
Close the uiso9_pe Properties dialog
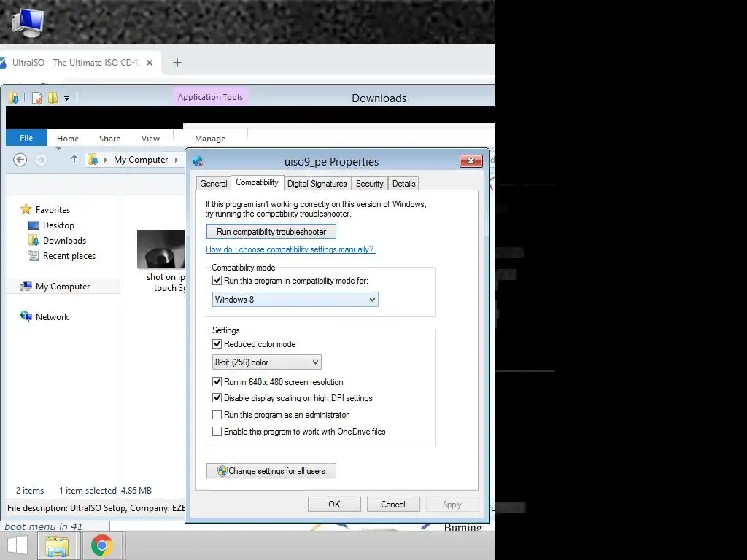click(x=471, y=161)
